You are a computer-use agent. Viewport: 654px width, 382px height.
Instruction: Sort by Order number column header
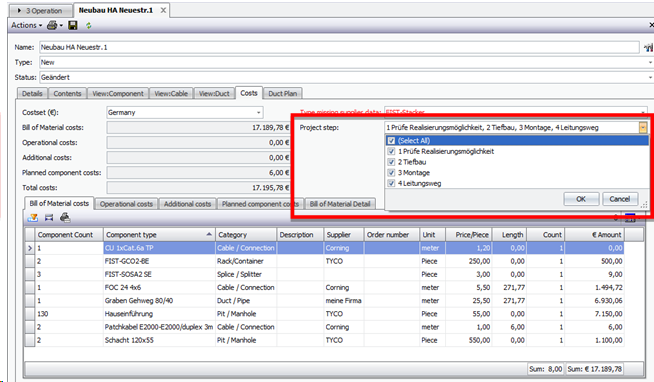tap(392, 235)
